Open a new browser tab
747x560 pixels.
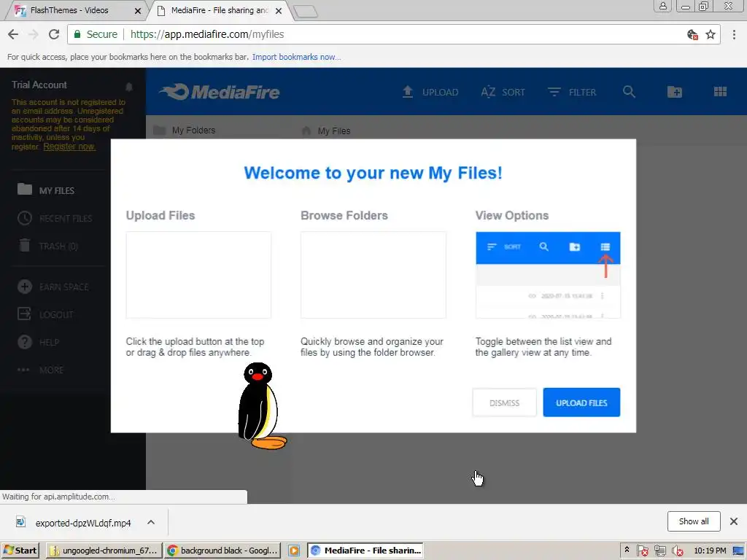pyautogui.click(x=306, y=12)
